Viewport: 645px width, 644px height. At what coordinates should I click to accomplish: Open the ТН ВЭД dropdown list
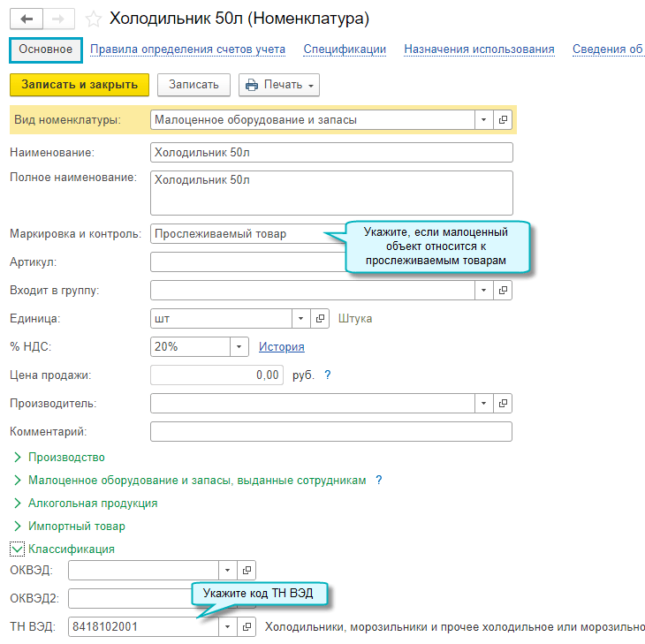click(227, 626)
